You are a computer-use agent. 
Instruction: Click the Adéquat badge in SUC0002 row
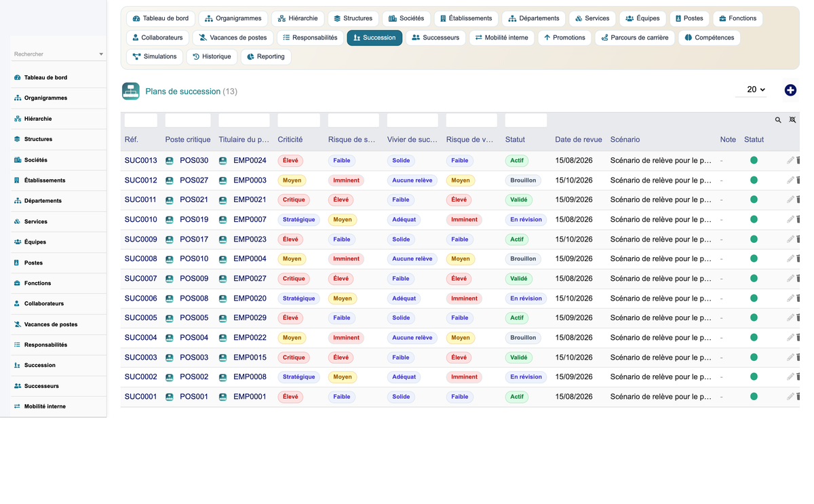[x=404, y=377]
